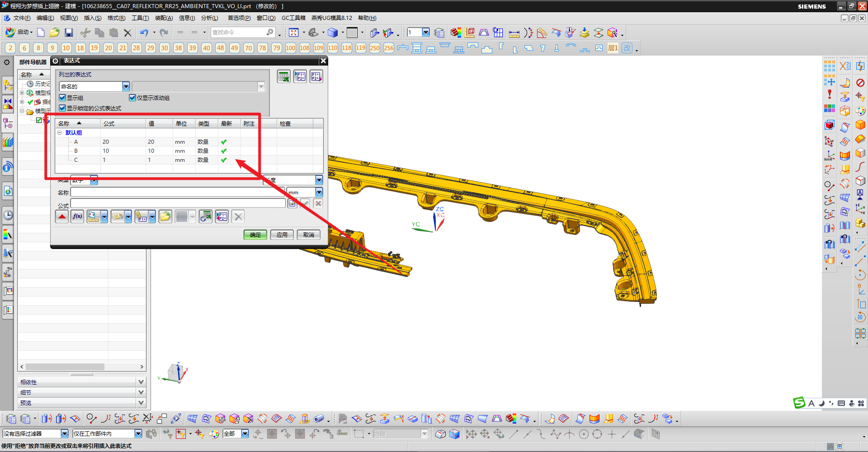Click the Undo arrow icon
The height and width of the screenshot is (452, 868).
[x=144, y=33]
